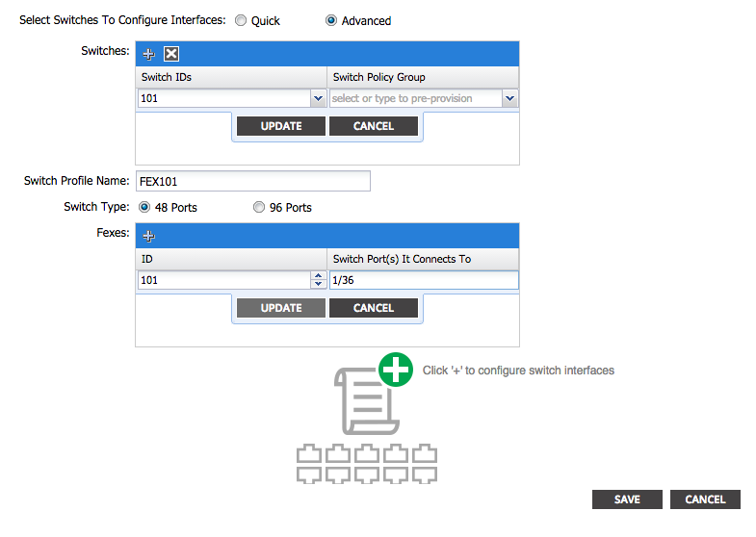Click the bottom-right CANCEL button next to SAVE
The height and width of the screenshot is (537, 756).
coord(705,499)
